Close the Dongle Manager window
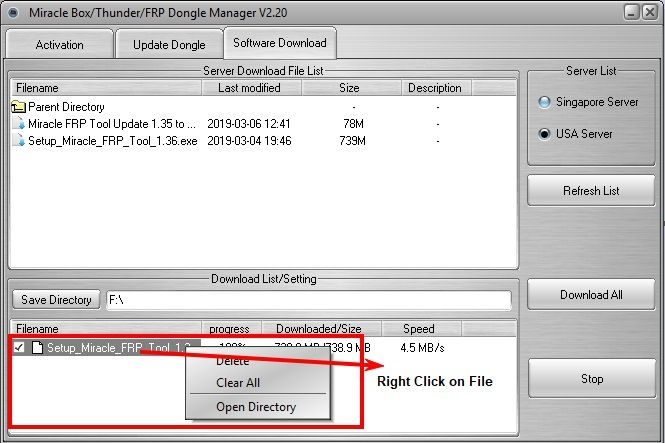 tap(650, 12)
